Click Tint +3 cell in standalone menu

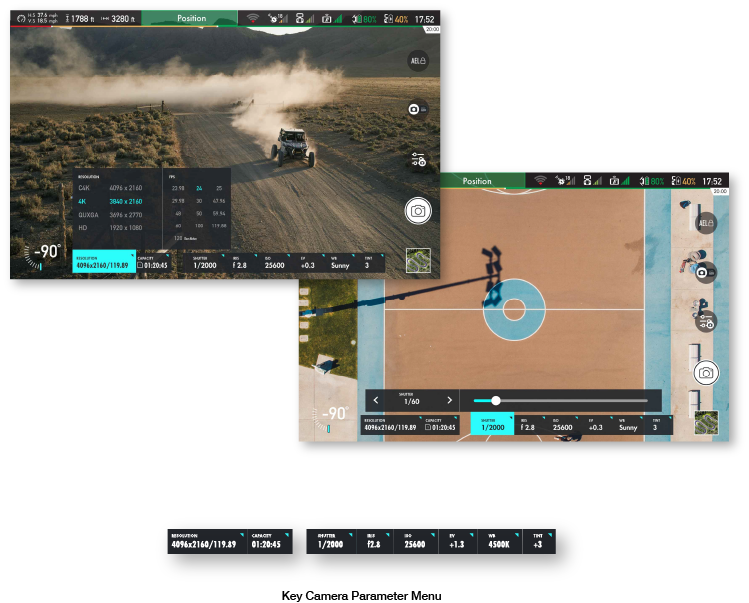click(539, 541)
